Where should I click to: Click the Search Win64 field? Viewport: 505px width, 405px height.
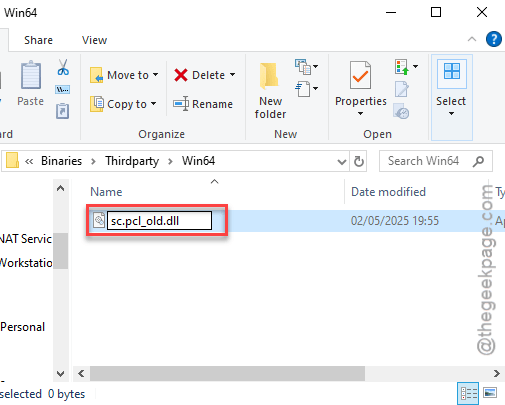point(430,161)
